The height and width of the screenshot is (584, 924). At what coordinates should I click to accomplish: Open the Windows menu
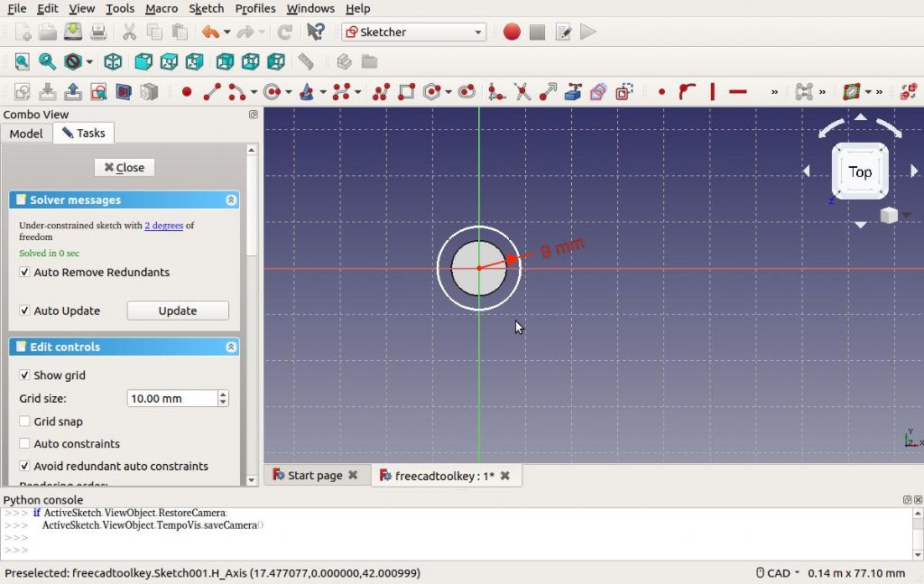tap(310, 8)
